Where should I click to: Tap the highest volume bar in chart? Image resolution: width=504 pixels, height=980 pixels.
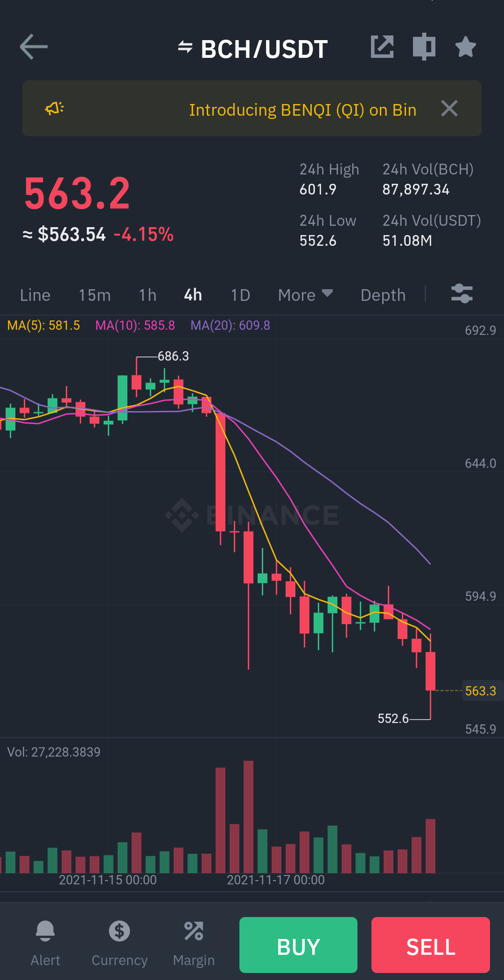tap(248, 817)
